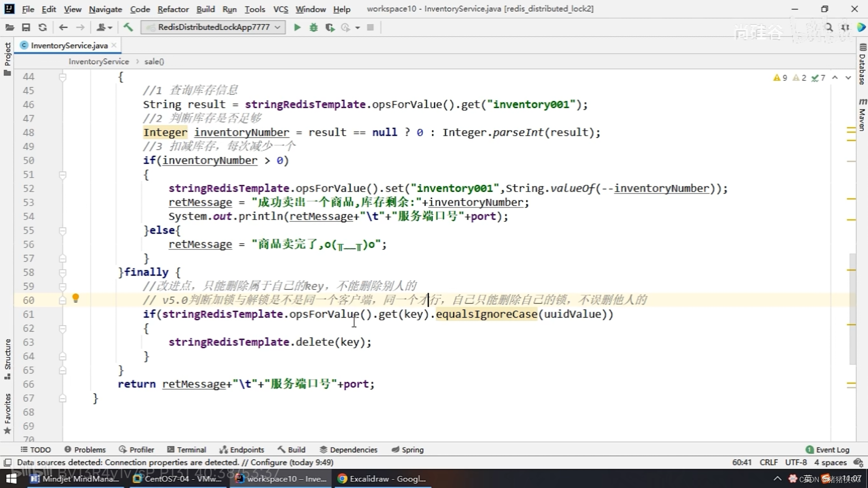This screenshot has height=488, width=868.
Task: Open the Refactor menu
Action: (173, 9)
